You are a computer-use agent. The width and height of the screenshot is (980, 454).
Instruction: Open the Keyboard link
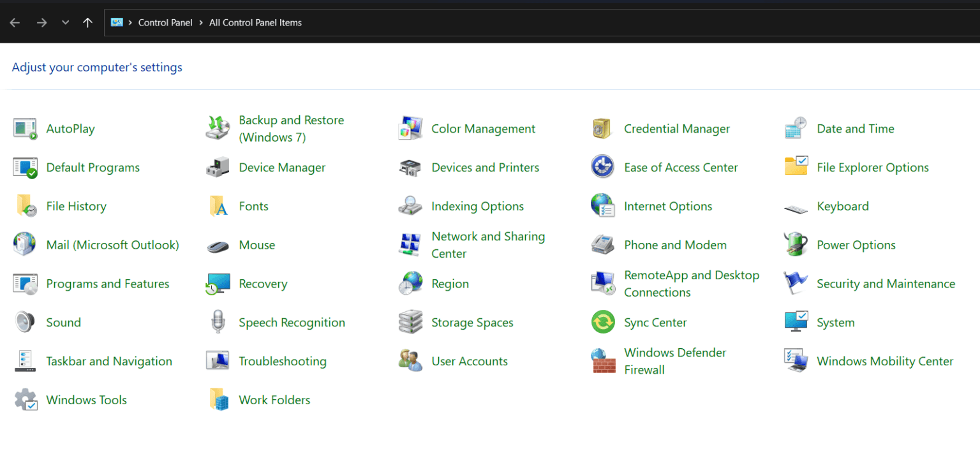(x=843, y=207)
